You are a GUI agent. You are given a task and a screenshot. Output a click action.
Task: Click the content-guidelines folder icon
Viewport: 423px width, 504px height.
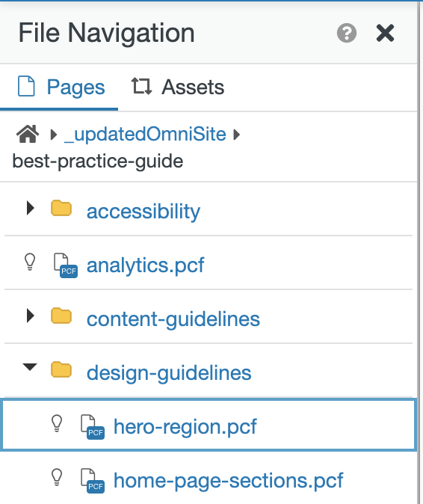click(x=61, y=316)
